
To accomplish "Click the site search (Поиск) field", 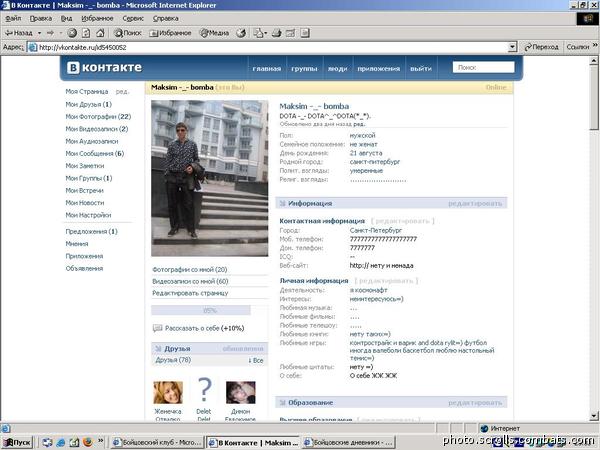I will 483,67.
